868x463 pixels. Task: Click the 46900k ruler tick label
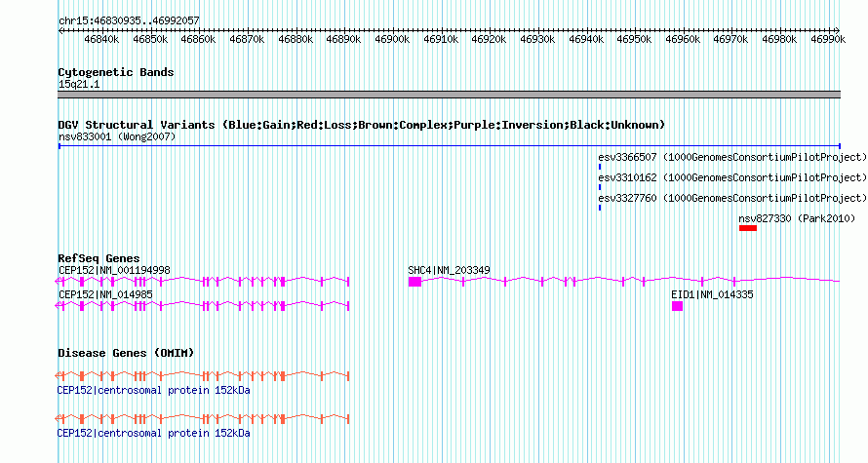(x=392, y=39)
